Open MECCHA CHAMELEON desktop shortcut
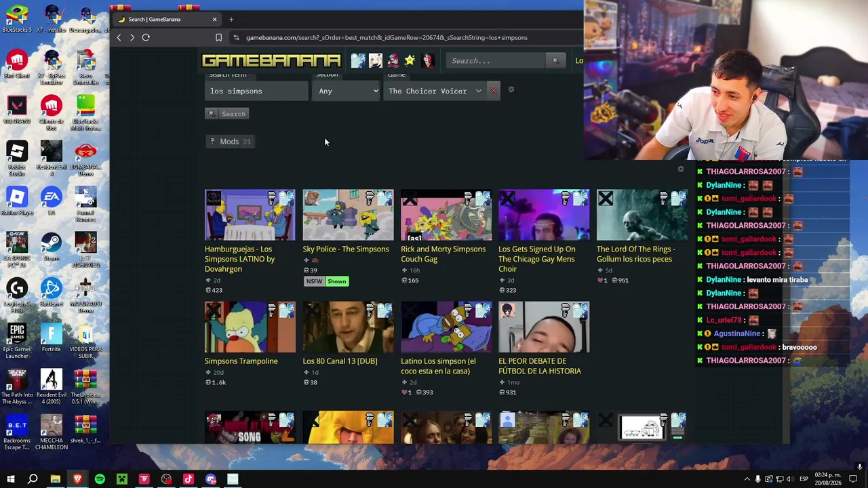 click(x=51, y=432)
